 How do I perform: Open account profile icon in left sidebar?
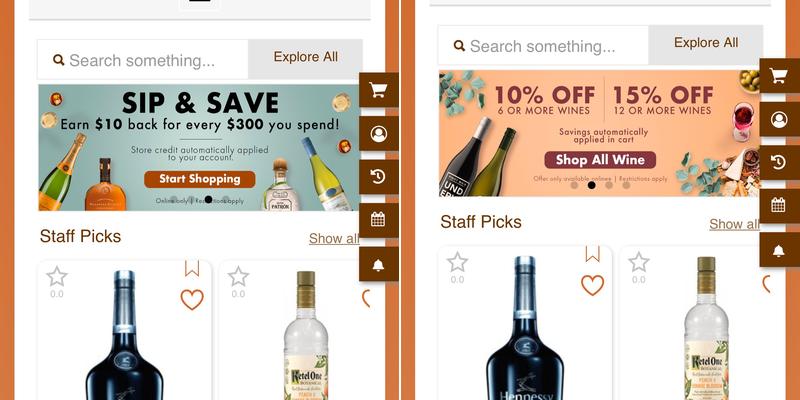378,134
